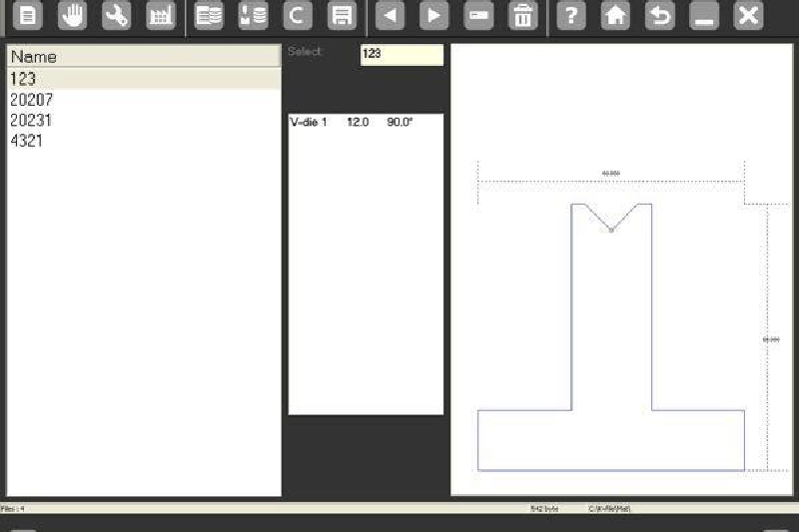Select die 20231 in the list
The image size is (799, 532).
pos(31,121)
